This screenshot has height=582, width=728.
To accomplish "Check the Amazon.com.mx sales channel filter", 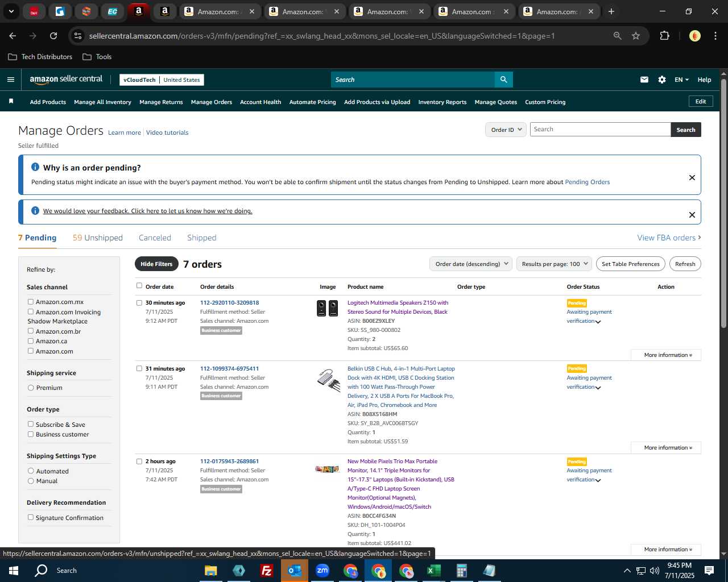I will click(31, 302).
